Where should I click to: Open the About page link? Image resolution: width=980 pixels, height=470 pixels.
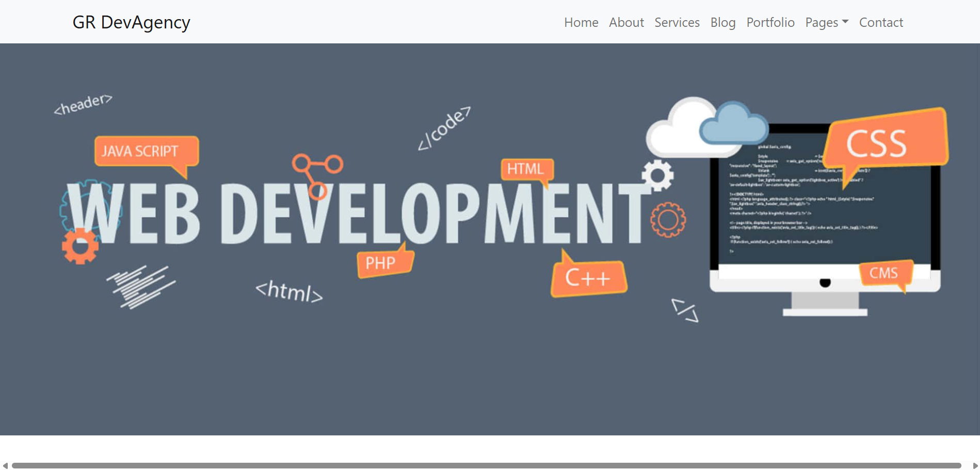[x=626, y=23]
